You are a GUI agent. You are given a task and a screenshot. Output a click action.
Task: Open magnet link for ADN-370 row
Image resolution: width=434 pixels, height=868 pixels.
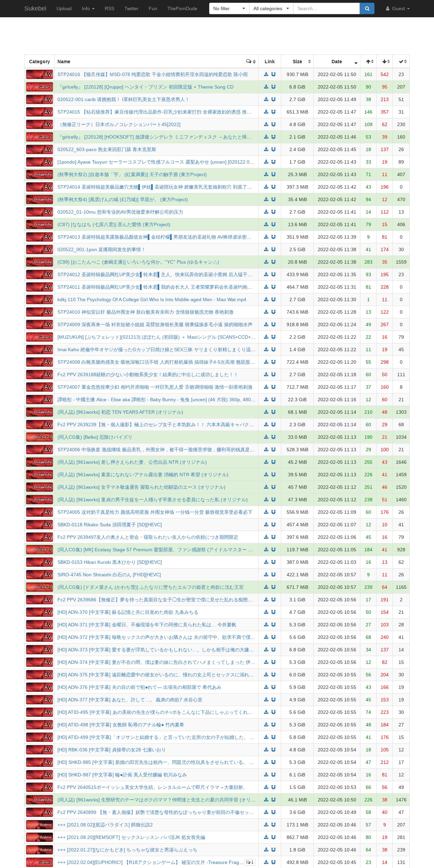tap(273, 612)
